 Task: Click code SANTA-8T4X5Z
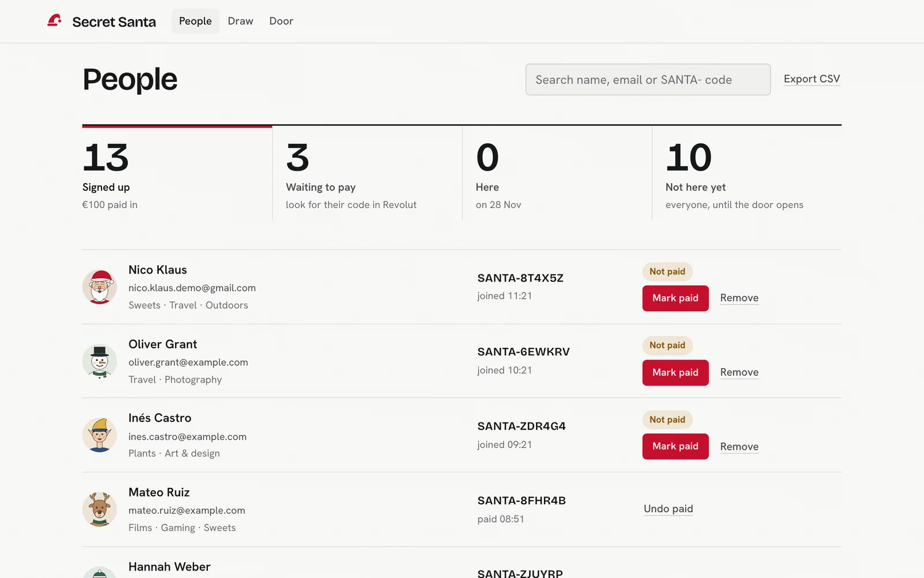520,278
